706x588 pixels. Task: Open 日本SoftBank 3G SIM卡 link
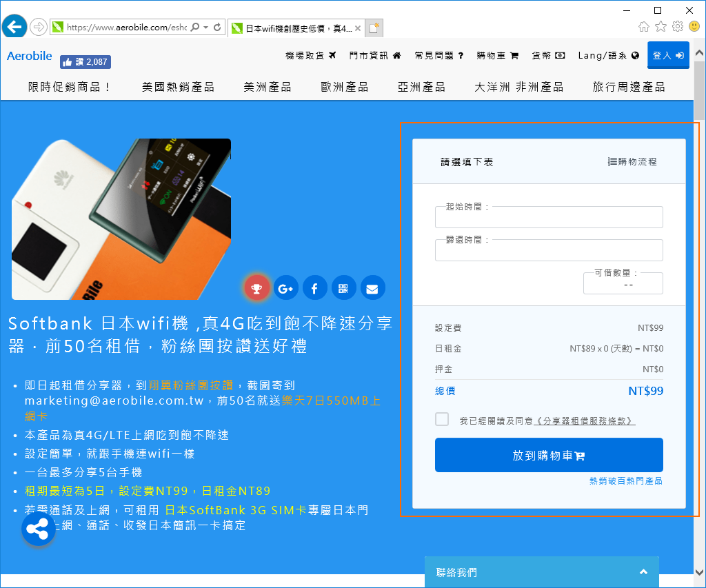point(236,510)
